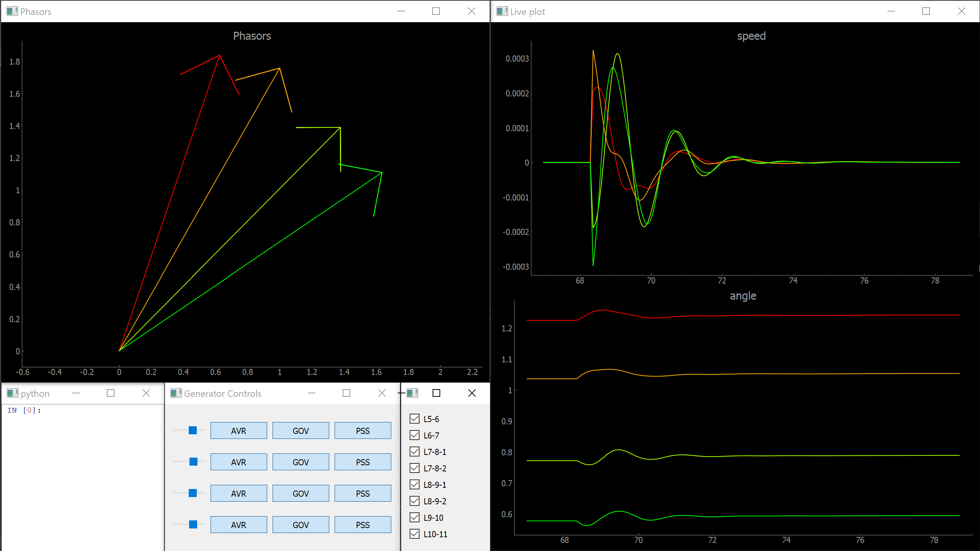
Task: Click the orange phasor arrow tip
Action: pos(280,68)
